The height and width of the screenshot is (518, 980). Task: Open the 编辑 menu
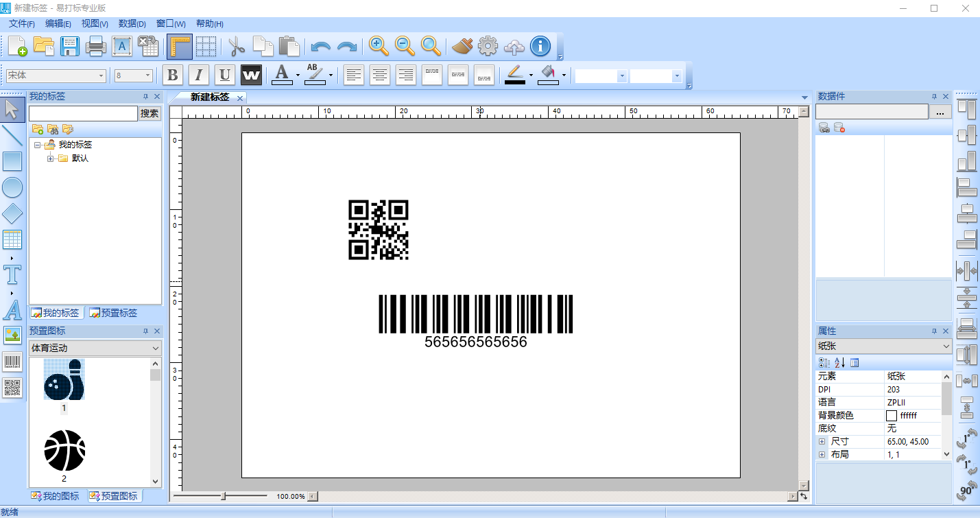click(x=58, y=23)
